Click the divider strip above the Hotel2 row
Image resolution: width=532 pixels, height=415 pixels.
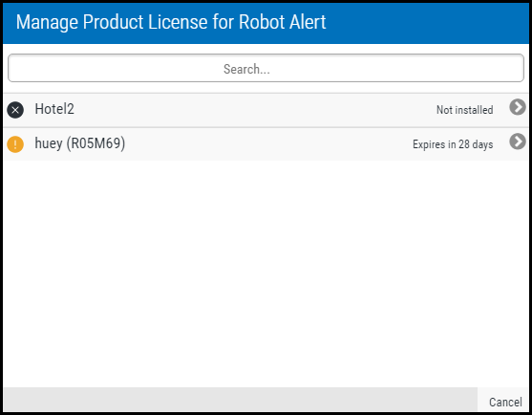[266, 93]
